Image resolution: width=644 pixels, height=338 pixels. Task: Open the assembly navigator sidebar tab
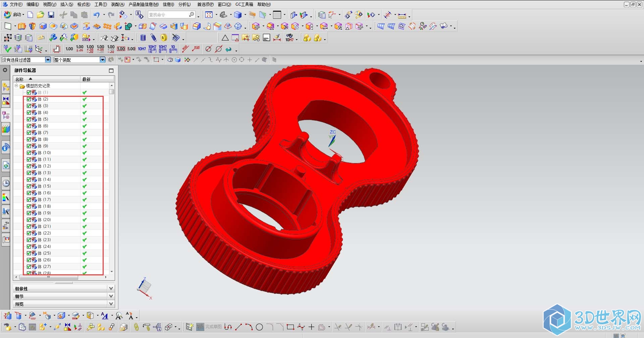click(6, 87)
